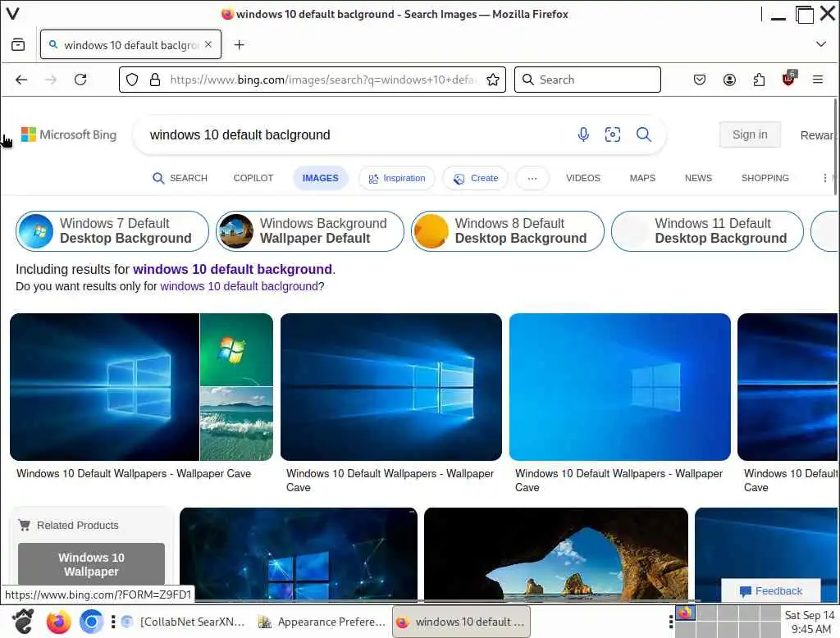The width and height of the screenshot is (840, 638).
Task: Search only for windows 10 default baclground
Action: [239, 286]
